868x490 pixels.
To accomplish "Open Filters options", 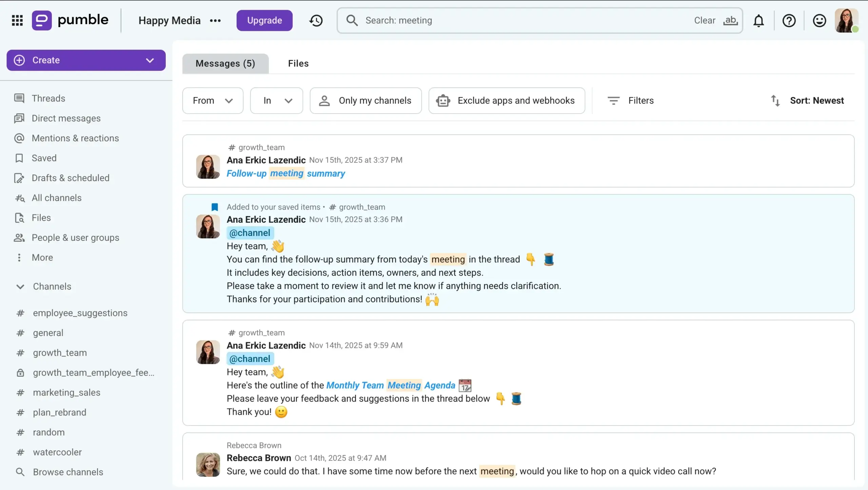I will (630, 101).
